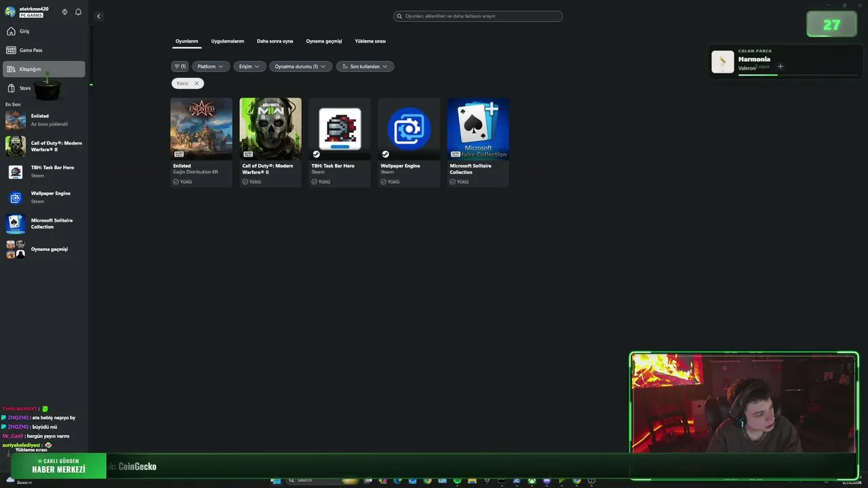Viewport: 868px width, 488px height.
Task: Click the Steam badge on Wallpaper Engine cover
Action: (385, 154)
